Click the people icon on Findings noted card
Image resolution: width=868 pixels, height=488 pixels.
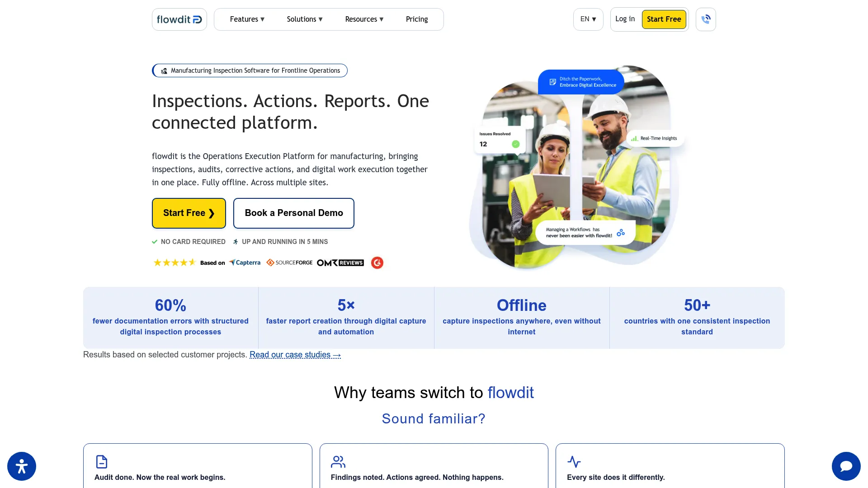(x=338, y=462)
